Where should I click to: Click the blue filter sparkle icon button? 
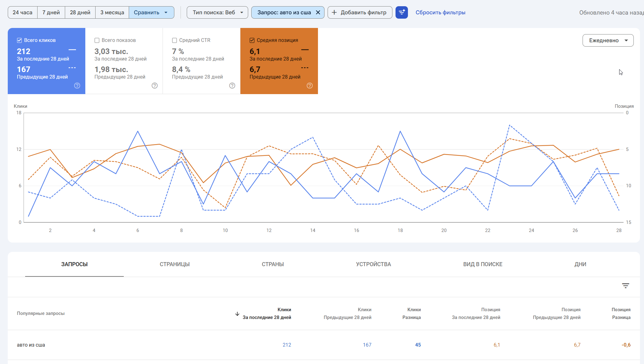[401, 12]
